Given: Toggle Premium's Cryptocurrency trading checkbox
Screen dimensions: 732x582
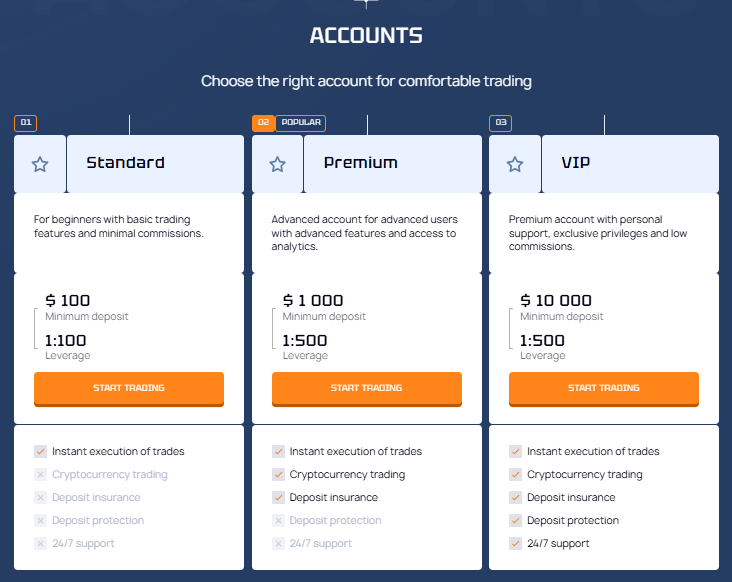Looking at the screenshot, I should click(278, 475).
